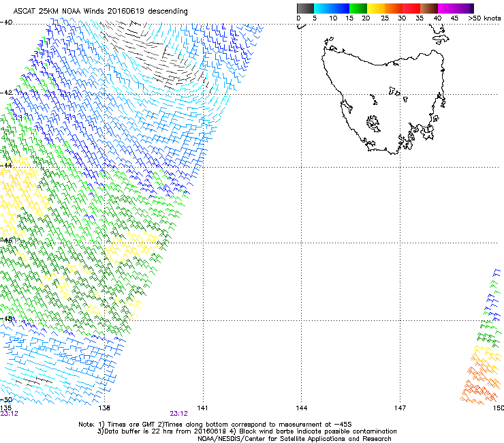The width and height of the screenshot is (504, 443).
Task: Click the '-50' latitude axis label
Action: pos(6,399)
